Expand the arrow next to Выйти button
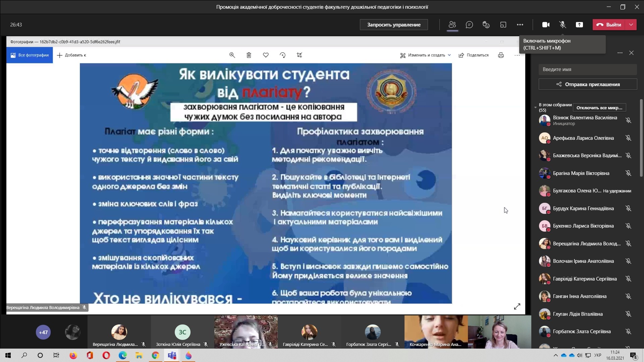Image resolution: width=644 pixels, height=362 pixels. tap(631, 24)
